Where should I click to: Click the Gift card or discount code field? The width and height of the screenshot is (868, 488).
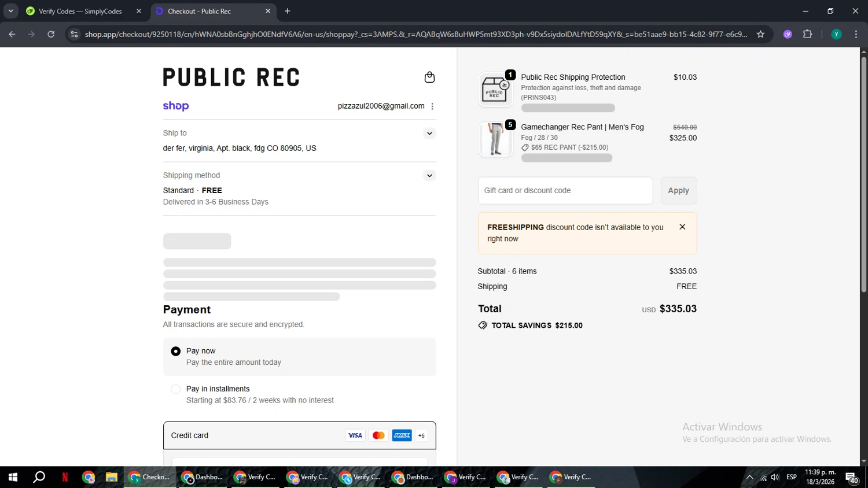565,191
